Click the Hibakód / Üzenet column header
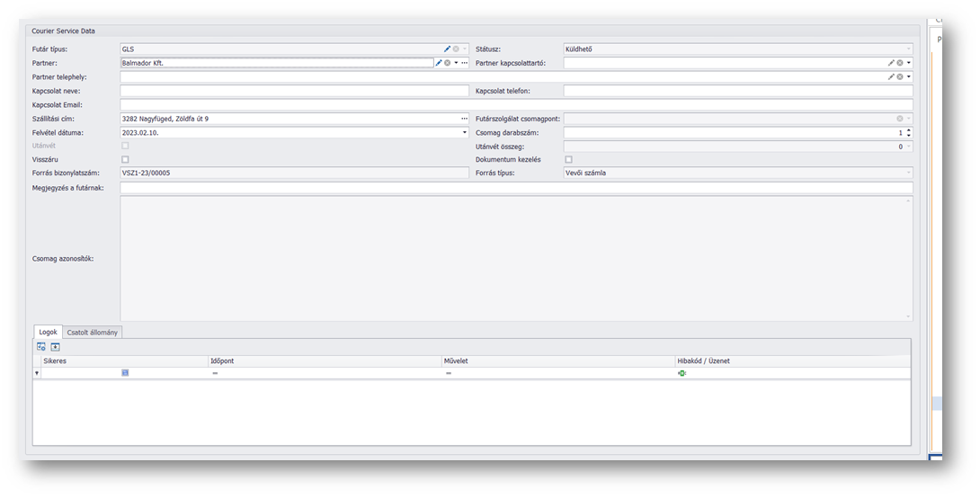 791,360
